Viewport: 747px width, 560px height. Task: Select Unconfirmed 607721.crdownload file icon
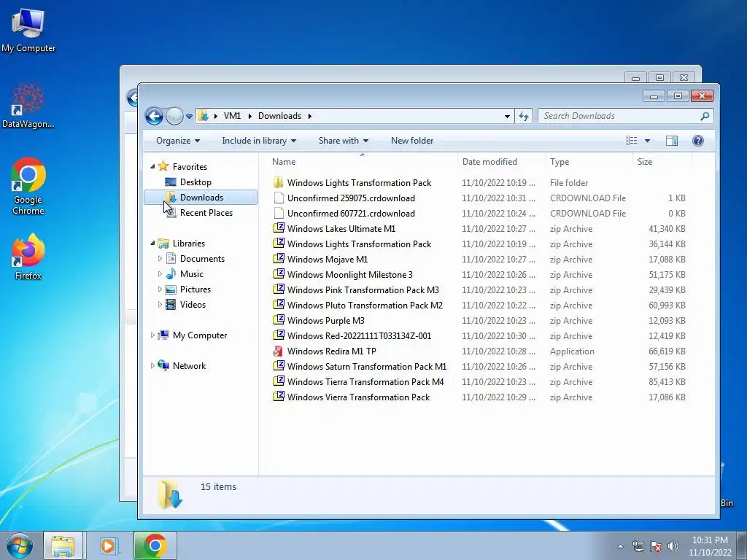pos(279,214)
